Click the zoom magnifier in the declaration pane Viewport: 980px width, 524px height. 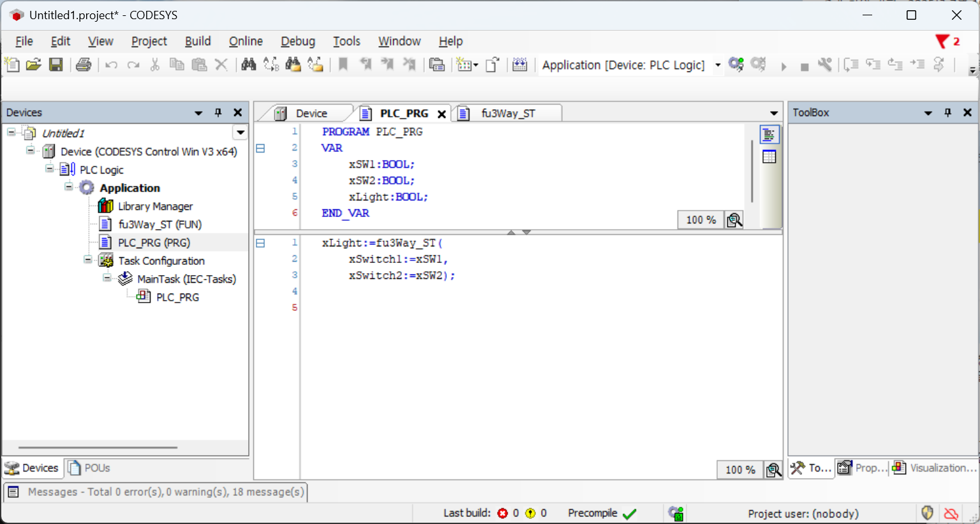point(734,220)
